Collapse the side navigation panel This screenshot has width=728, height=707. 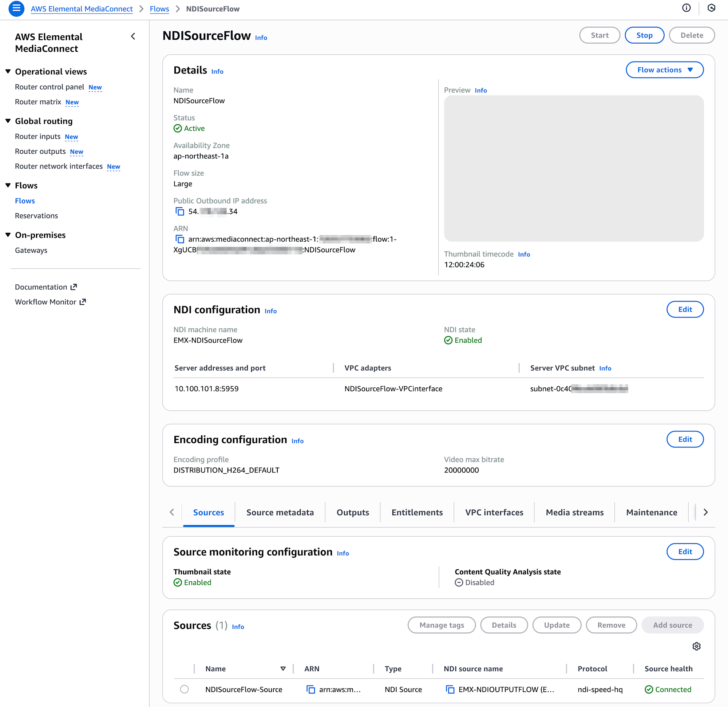point(133,36)
